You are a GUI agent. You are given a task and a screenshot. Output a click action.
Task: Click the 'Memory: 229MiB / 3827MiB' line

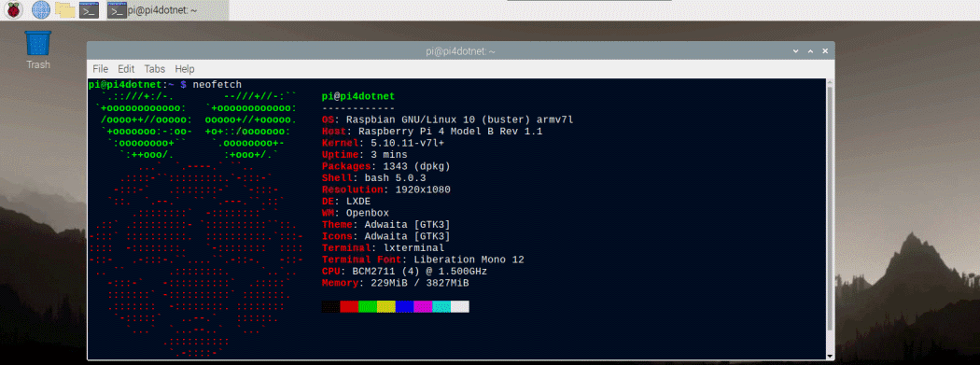[x=395, y=283]
